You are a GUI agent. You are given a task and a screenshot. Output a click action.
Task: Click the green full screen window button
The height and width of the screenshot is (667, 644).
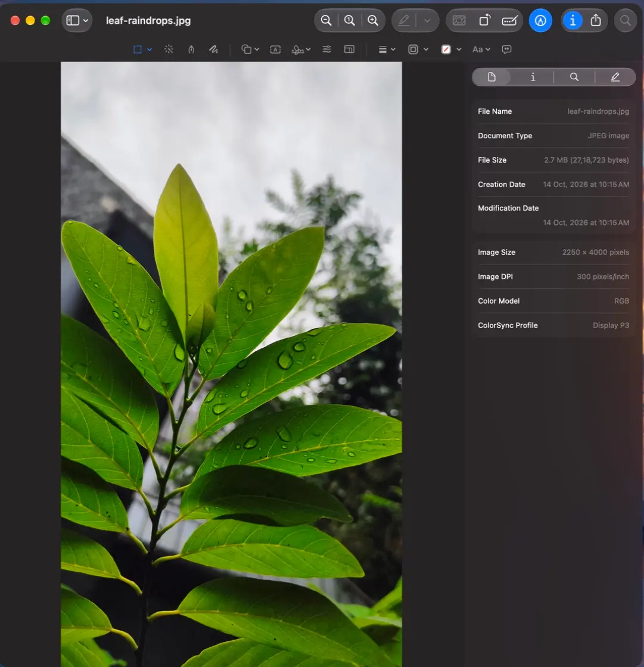click(x=45, y=20)
